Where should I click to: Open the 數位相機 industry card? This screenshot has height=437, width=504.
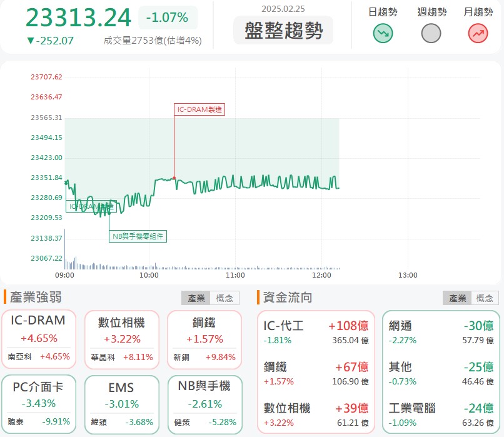[121, 338]
